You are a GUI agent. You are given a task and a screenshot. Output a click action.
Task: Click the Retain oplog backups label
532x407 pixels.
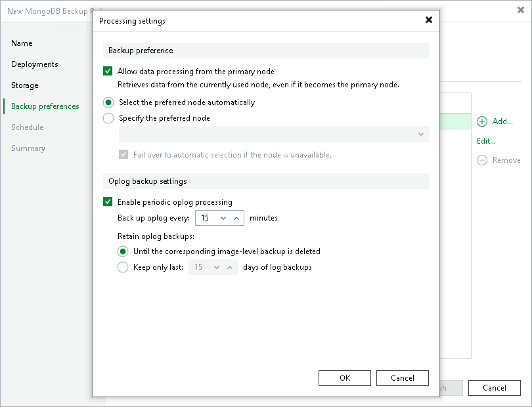click(x=156, y=236)
